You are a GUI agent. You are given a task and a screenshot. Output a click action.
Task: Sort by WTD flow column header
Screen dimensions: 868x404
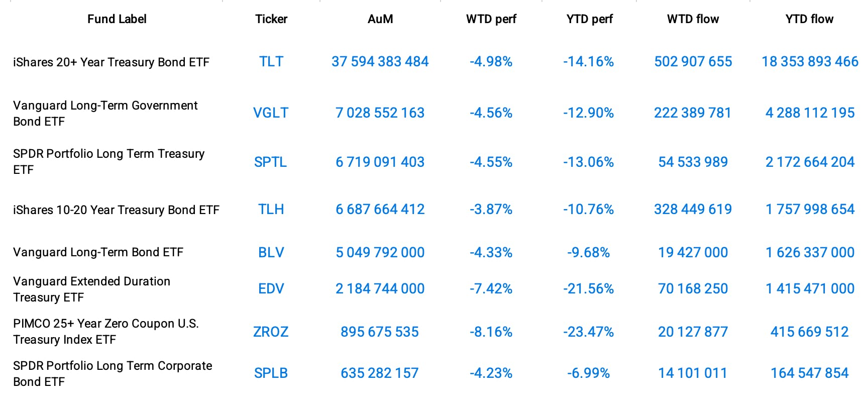[x=693, y=19]
